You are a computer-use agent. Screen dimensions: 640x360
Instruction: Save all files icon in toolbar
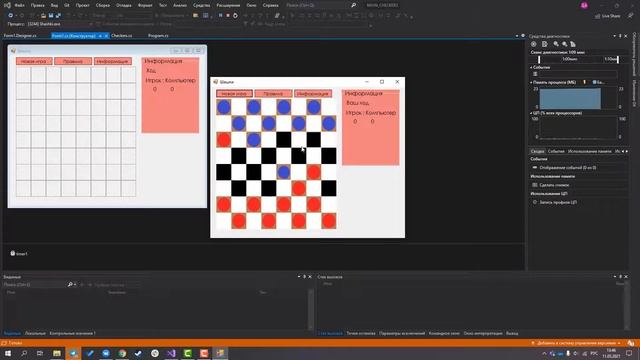tap(58, 16)
